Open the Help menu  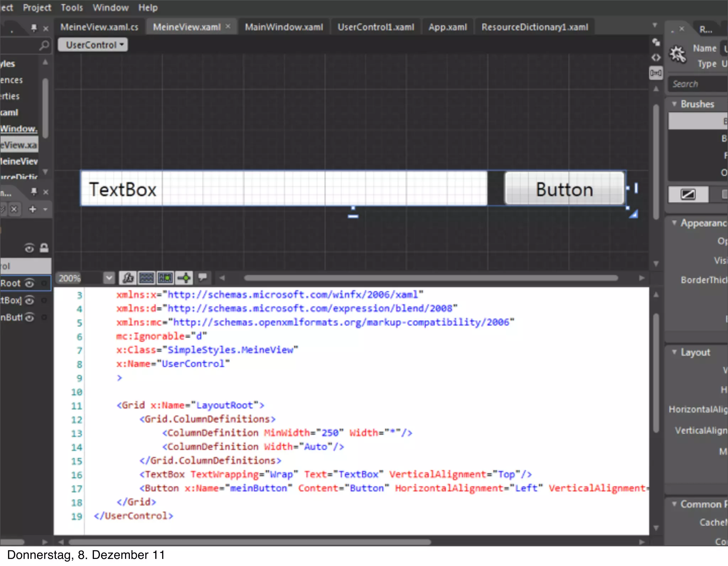148,7
